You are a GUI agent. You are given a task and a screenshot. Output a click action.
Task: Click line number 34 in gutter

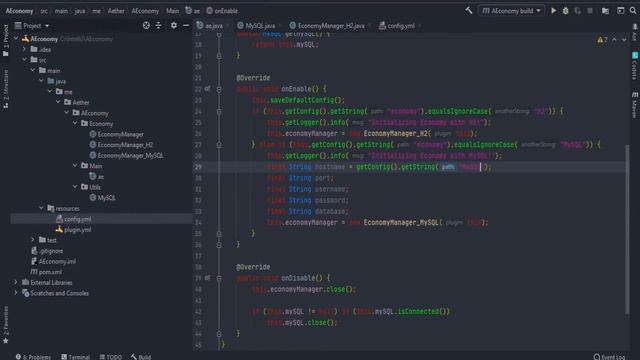198,223
